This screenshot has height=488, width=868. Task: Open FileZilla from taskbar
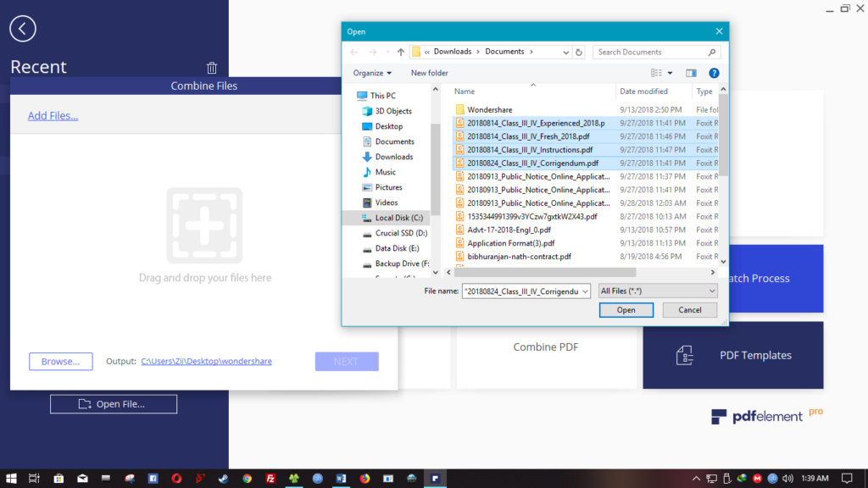click(270, 479)
